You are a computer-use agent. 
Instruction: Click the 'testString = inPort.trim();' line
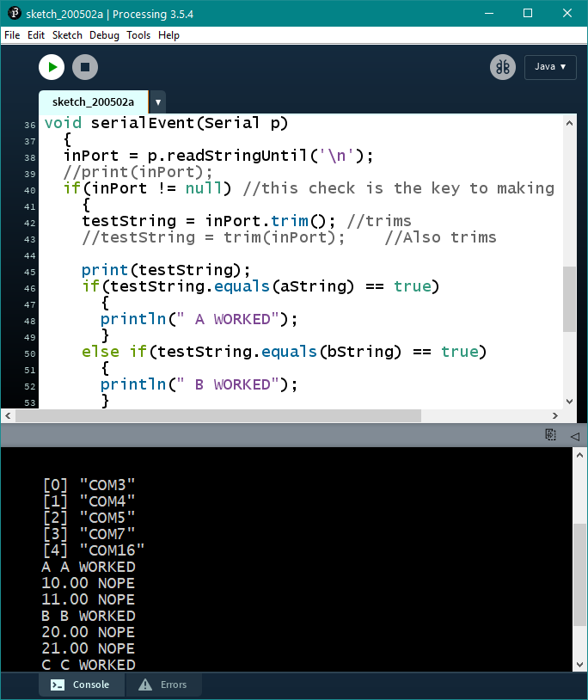point(209,221)
